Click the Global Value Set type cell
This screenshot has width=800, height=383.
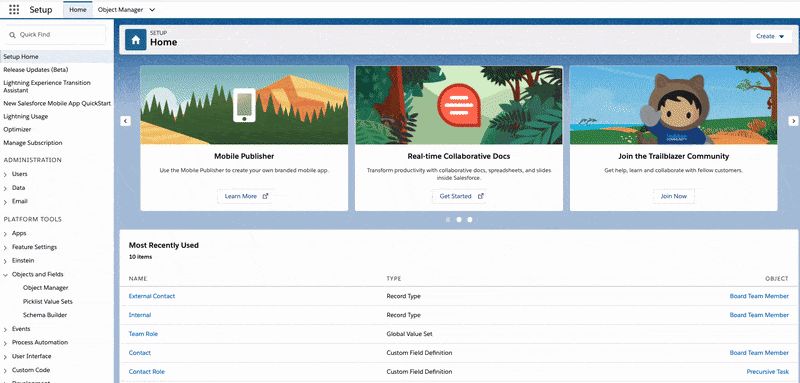click(409, 334)
